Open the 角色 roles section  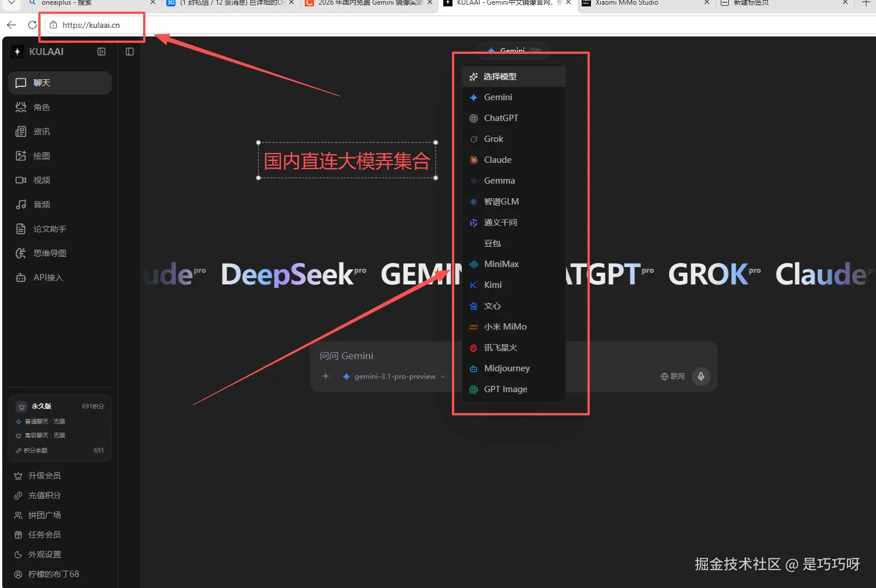pos(41,107)
